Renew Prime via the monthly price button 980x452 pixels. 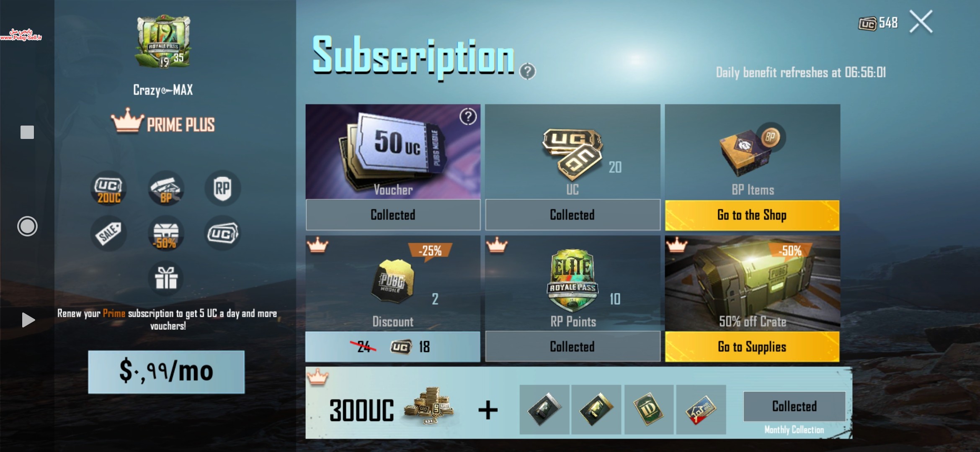click(166, 372)
